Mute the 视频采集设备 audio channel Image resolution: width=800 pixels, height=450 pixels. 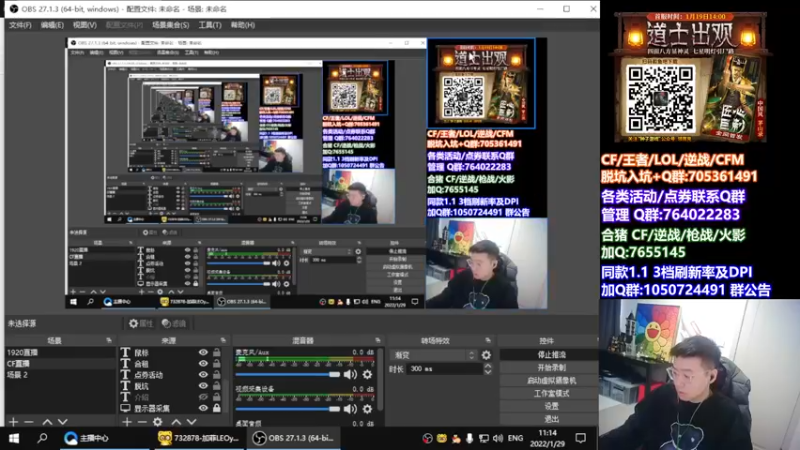tap(350, 409)
